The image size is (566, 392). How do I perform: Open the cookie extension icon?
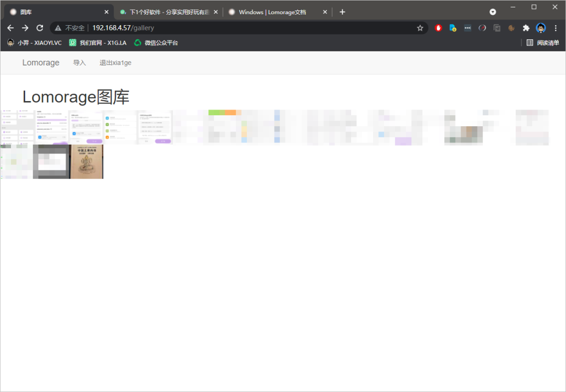[511, 28]
